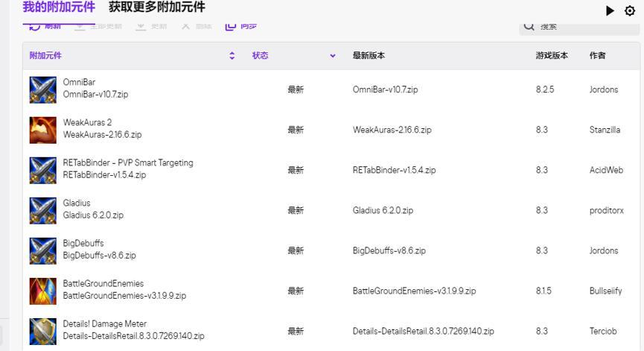
Task: Switch to 获取更多附加元件 tab
Action: (x=156, y=7)
